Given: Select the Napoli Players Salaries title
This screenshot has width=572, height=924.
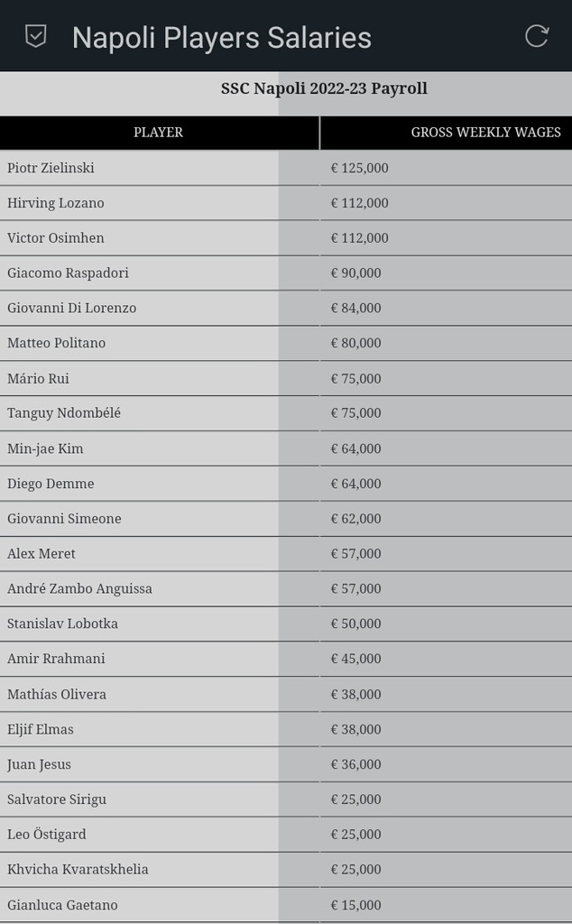Looking at the screenshot, I should (221, 38).
